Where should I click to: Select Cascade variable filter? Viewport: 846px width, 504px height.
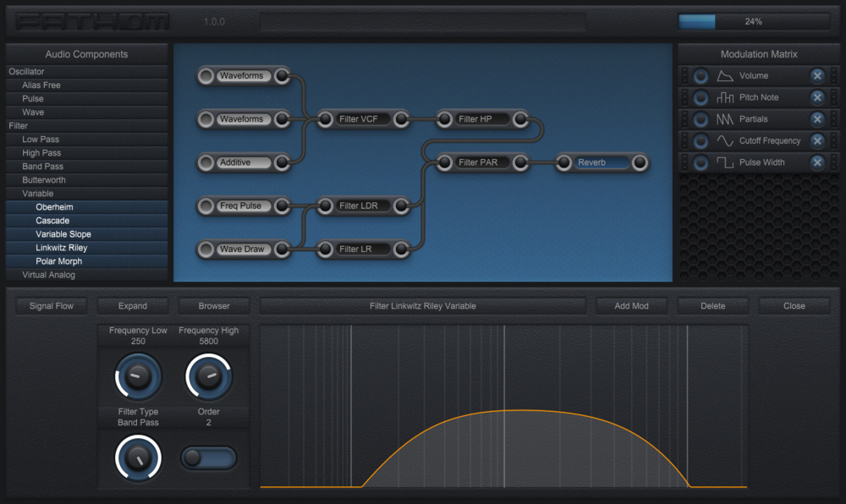point(86,221)
